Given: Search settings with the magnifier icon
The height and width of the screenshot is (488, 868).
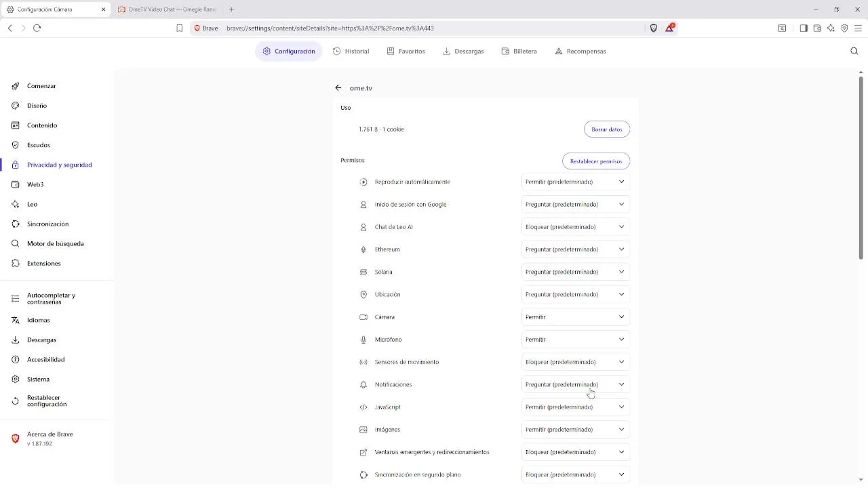Looking at the screenshot, I should pos(854,51).
